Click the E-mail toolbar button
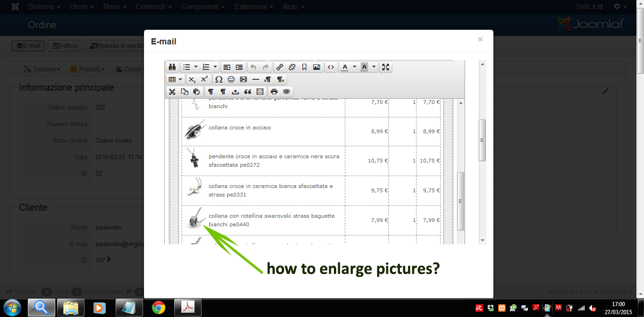Image resolution: width=644 pixels, height=317 pixels. 28,46
